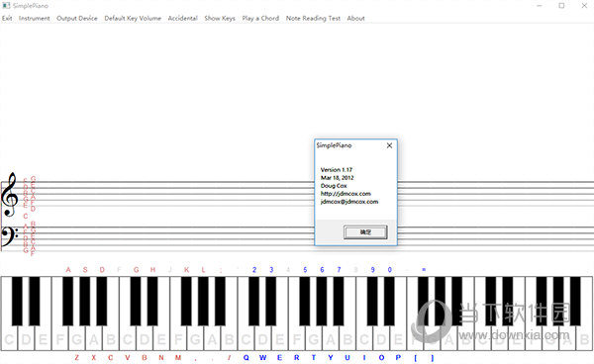Play the black key beneath the 7 label
The width and height of the screenshot is (594, 364).
point(339,301)
